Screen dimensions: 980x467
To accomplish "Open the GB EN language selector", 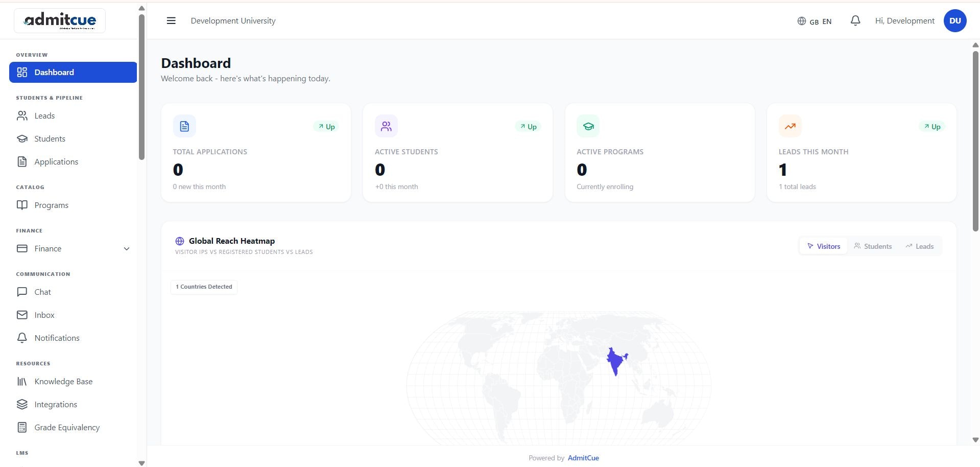I will coord(815,21).
